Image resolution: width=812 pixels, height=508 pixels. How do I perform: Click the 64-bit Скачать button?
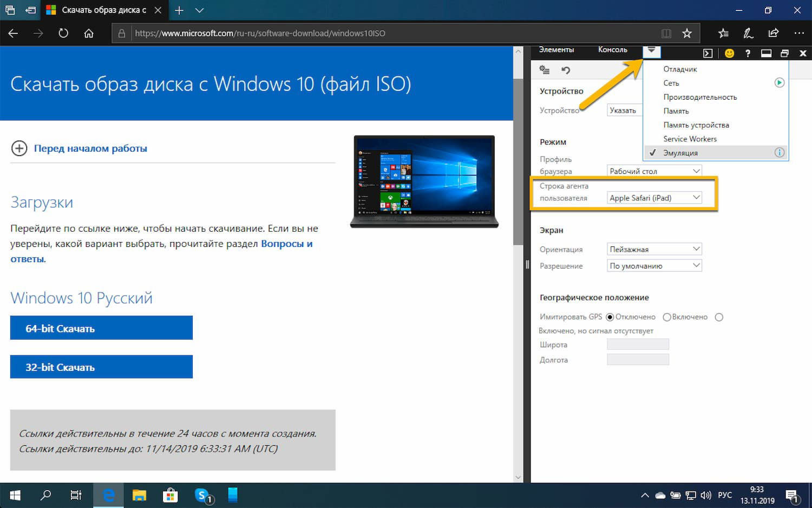(x=101, y=328)
